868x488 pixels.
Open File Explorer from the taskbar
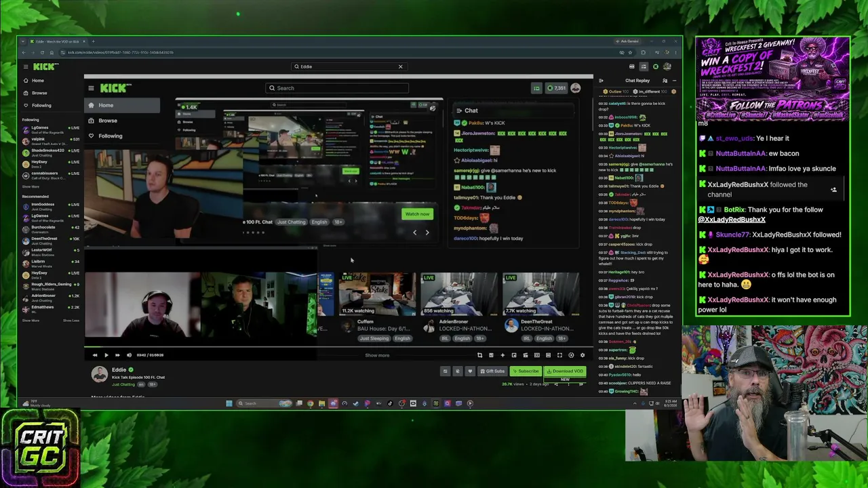click(322, 403)
